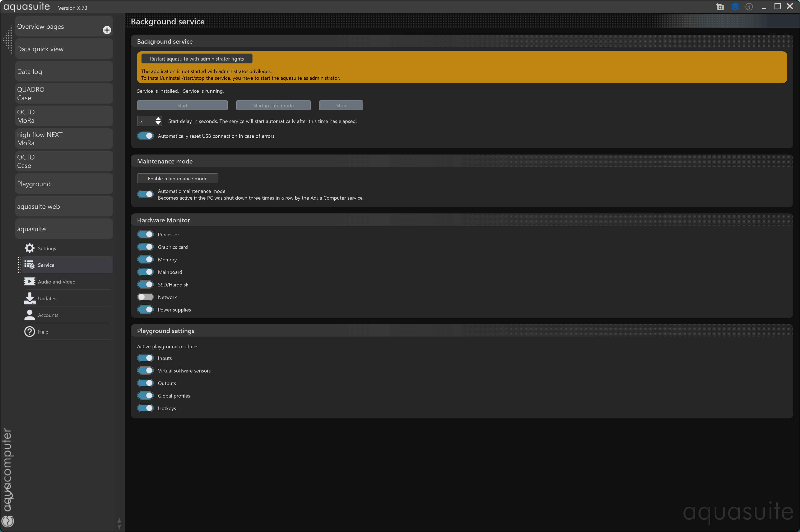800x532 pixels.
Task: Enable Network hardware monitor toggle
Action: coord(145,297)
